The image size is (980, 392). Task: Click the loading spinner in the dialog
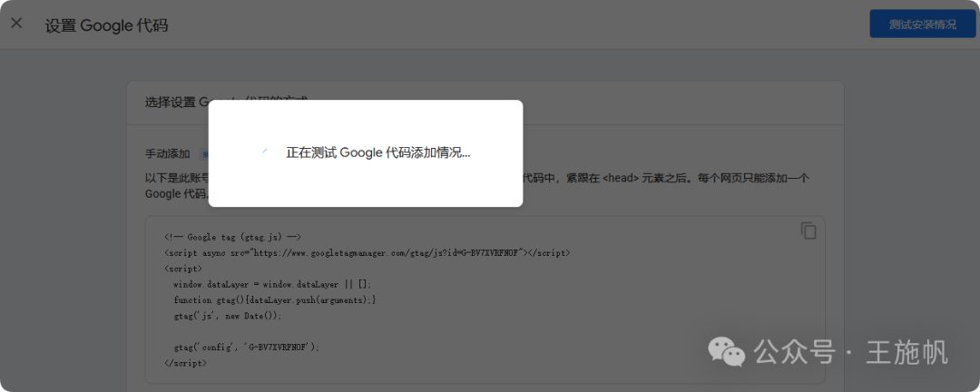coord(266,153)
